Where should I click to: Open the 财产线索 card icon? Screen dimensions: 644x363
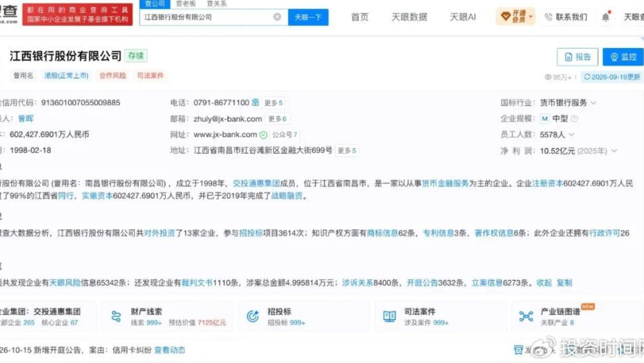(116, 317)
